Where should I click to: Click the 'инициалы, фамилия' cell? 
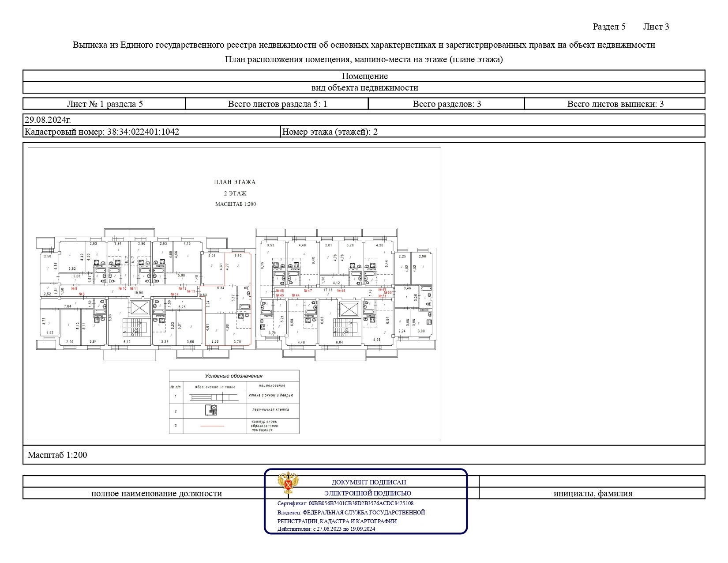pos(593,493)
